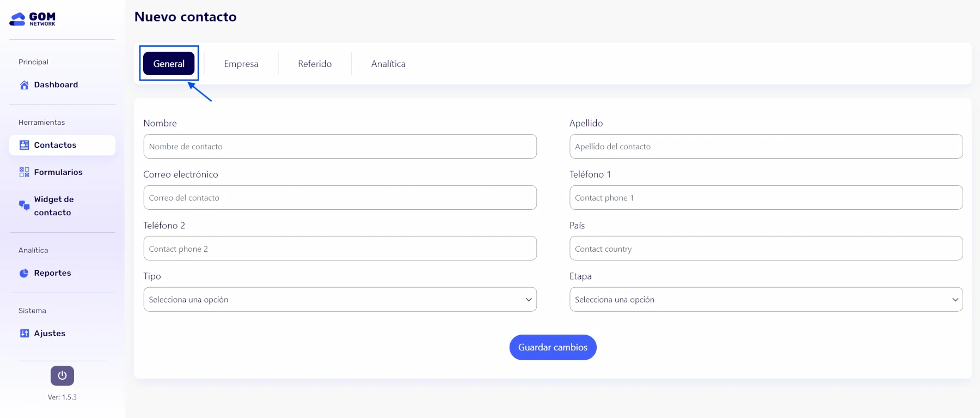Select the General tab

click(x=169, y=64)
